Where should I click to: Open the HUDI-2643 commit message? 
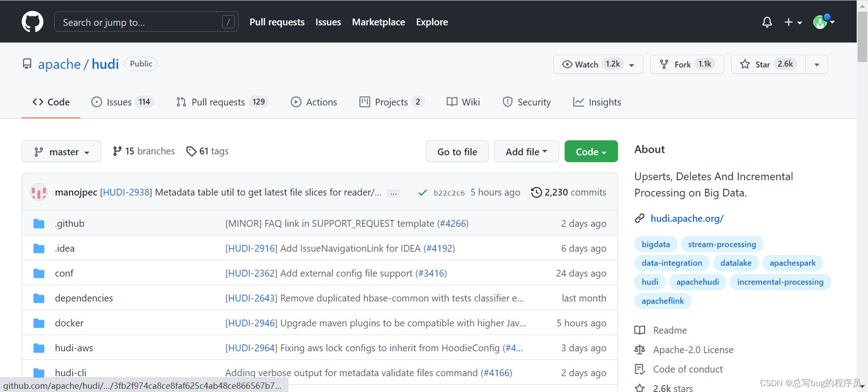pyautogui.click(x=374, y=298)
